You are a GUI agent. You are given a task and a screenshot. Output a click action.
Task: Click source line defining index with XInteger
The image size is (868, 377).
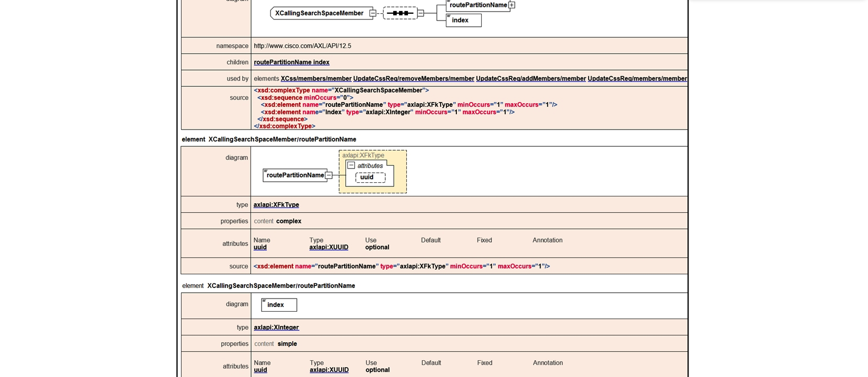387,112
